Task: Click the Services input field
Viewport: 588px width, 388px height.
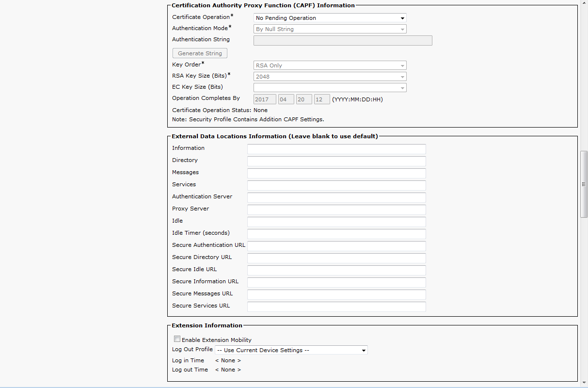Action: coord(336,185)
